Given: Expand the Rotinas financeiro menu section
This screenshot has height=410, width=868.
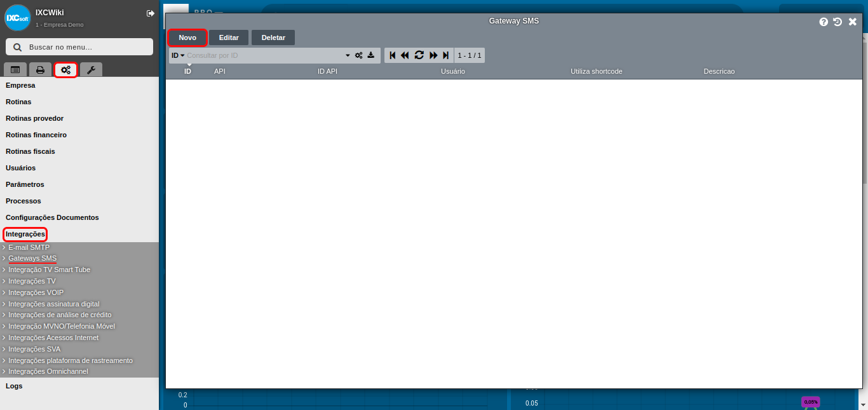Looking at the screenshot, I should pos(36,135).
